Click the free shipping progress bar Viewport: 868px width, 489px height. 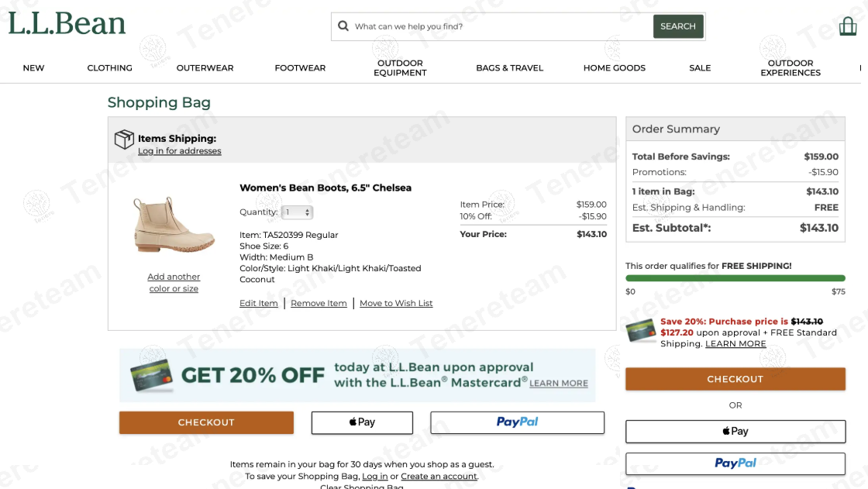coord(735,277)
